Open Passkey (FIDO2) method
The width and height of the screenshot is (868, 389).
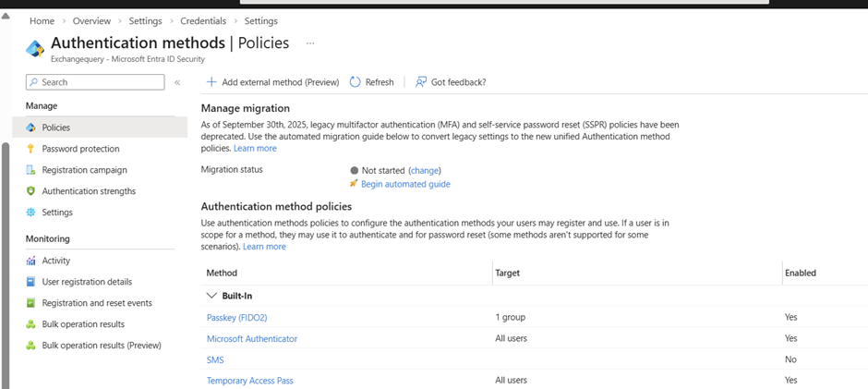[x=236, y=317]
